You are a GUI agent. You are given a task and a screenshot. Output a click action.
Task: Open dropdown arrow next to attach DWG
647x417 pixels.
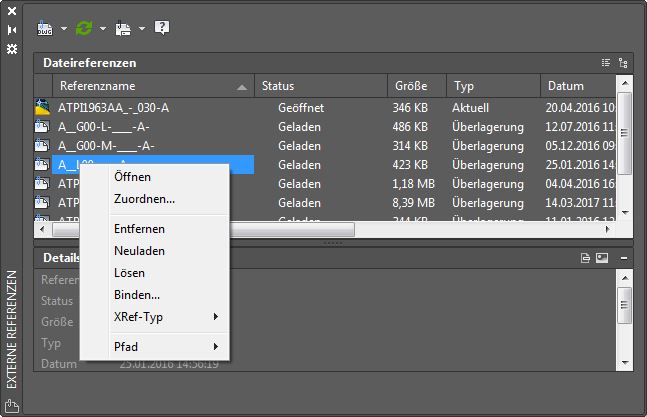pos(64,29)
